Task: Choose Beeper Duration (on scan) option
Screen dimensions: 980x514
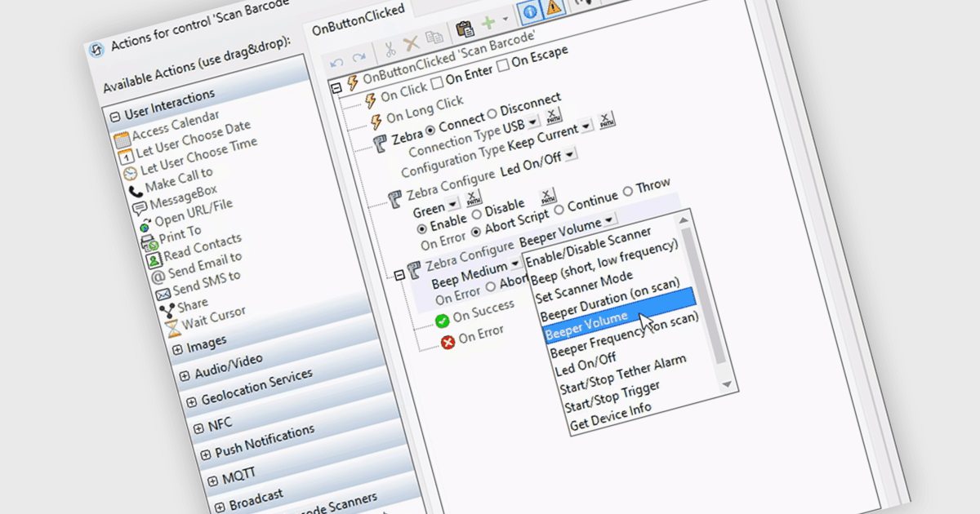Action: (608, 299)
